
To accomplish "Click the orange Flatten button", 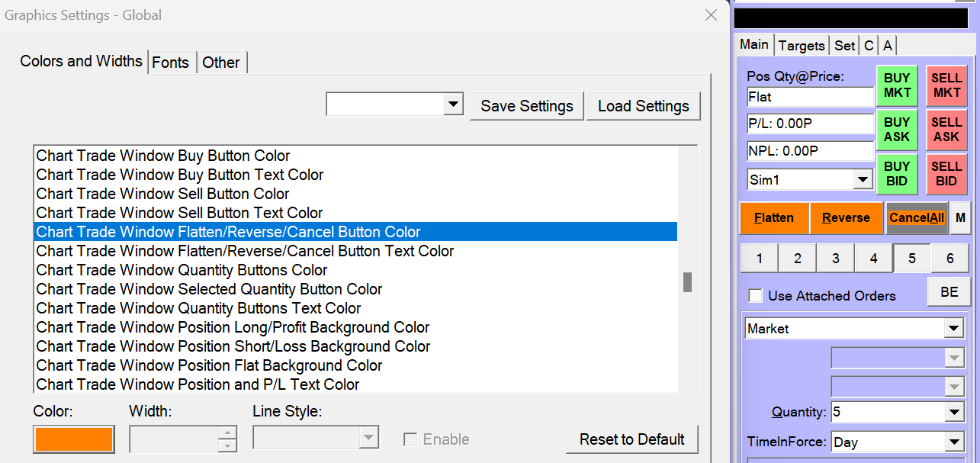I will click(x=773, y=217).
